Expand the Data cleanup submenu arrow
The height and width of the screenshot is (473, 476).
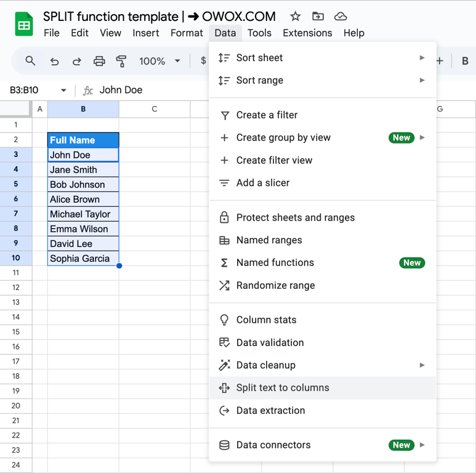coord(422,365)
